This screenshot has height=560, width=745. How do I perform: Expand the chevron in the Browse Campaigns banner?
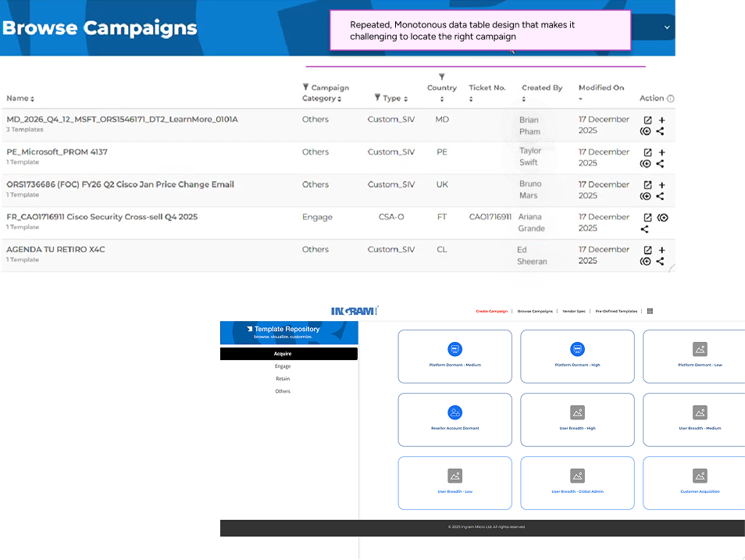(x=667, y=27)
